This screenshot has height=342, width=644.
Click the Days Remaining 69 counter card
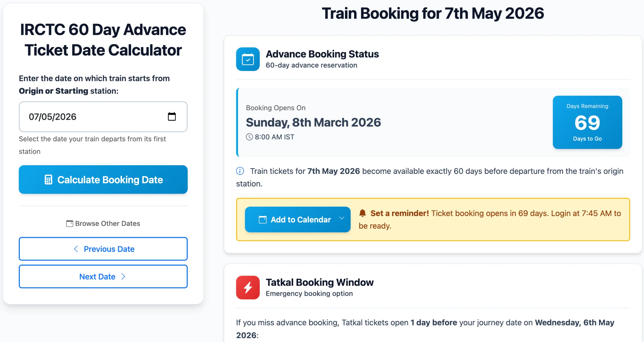(587, 122)
